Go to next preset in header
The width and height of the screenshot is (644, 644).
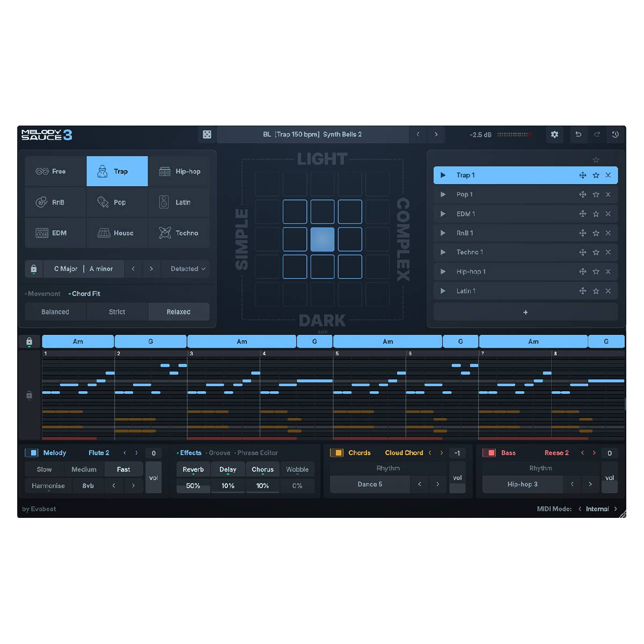436,135
